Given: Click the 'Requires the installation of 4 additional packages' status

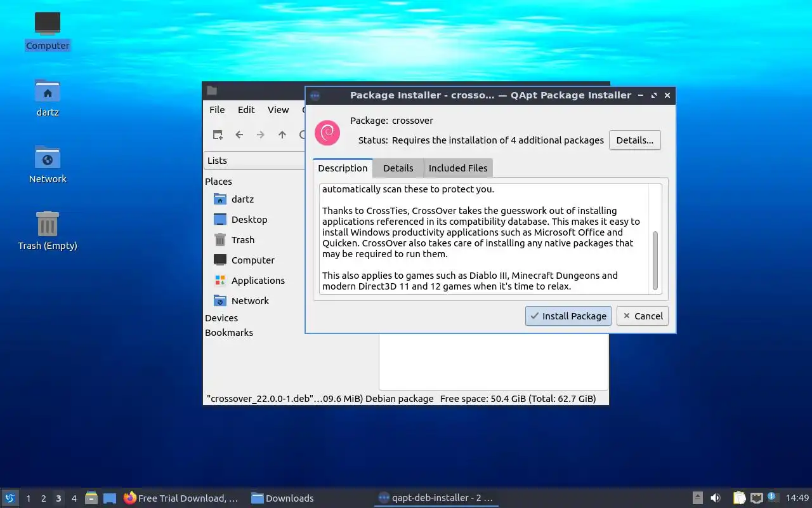Looking at the screenshot, I should (498, 140).
